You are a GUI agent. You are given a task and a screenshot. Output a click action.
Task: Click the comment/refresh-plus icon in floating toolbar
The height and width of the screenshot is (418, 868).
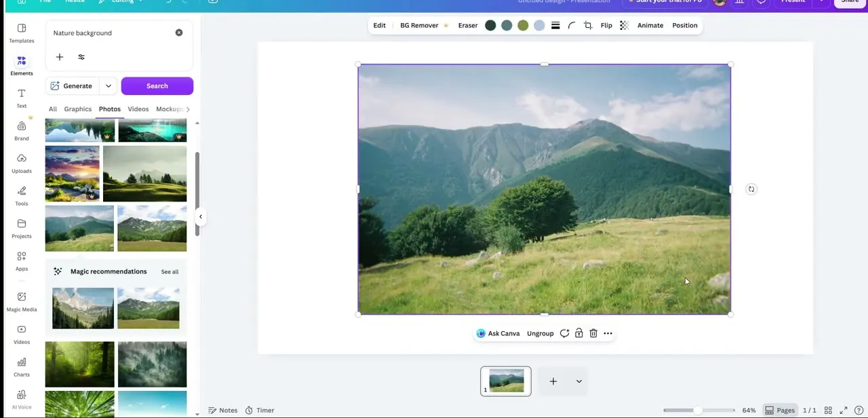click(564, 334)
